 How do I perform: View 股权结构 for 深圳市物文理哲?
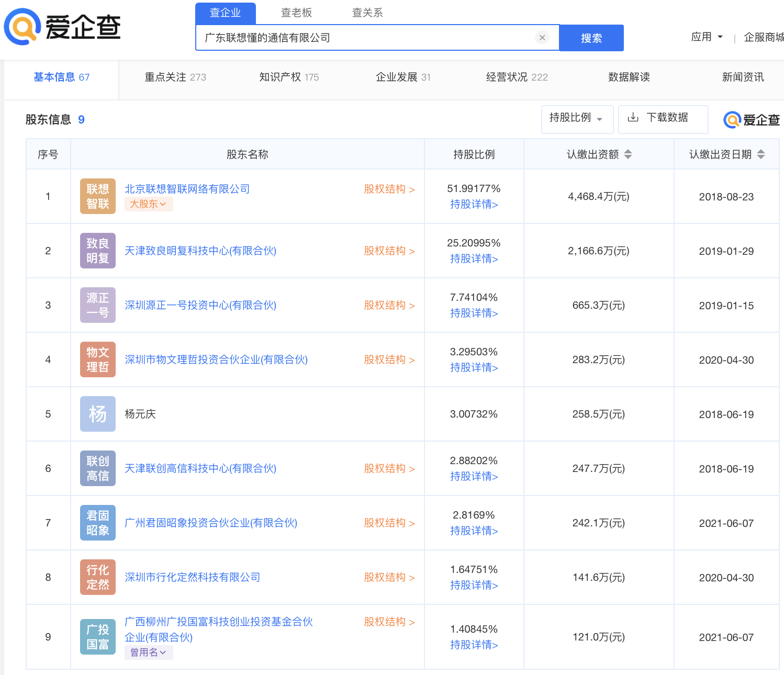click(389, 359)
